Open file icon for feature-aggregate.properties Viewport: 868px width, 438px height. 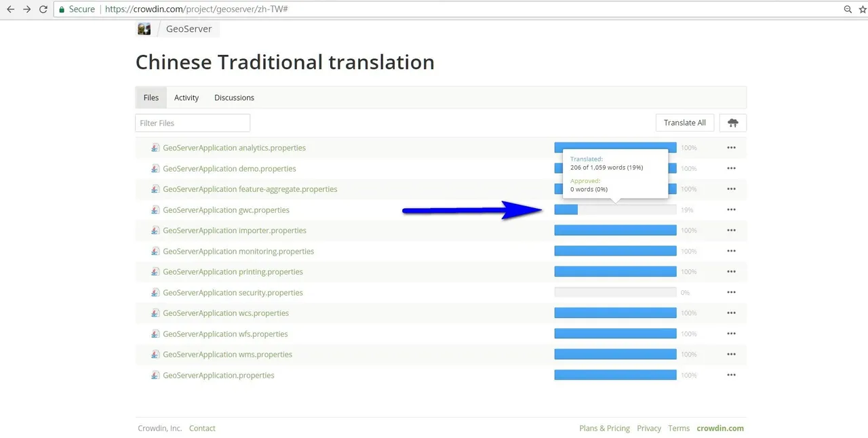point(155,189)
